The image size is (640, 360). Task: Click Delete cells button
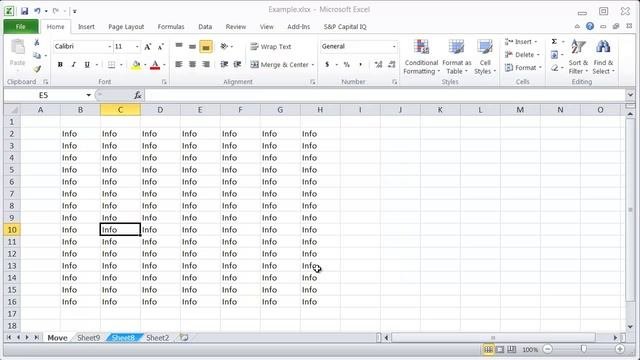[x=522, y=54]
